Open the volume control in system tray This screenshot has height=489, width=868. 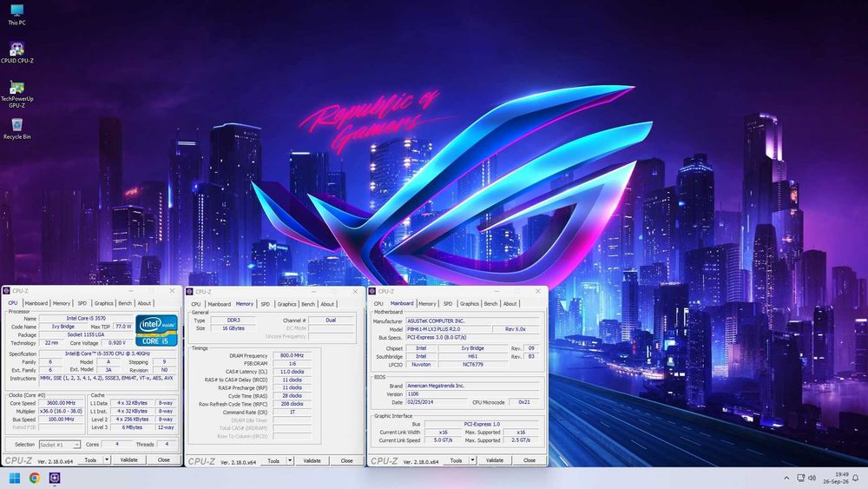pyautogui.click(x=812, y=478)
